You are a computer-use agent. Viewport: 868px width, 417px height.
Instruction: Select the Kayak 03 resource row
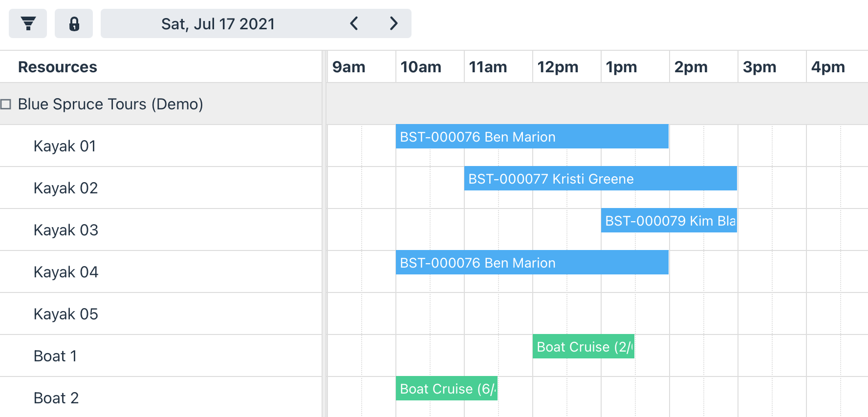(161, 230)
